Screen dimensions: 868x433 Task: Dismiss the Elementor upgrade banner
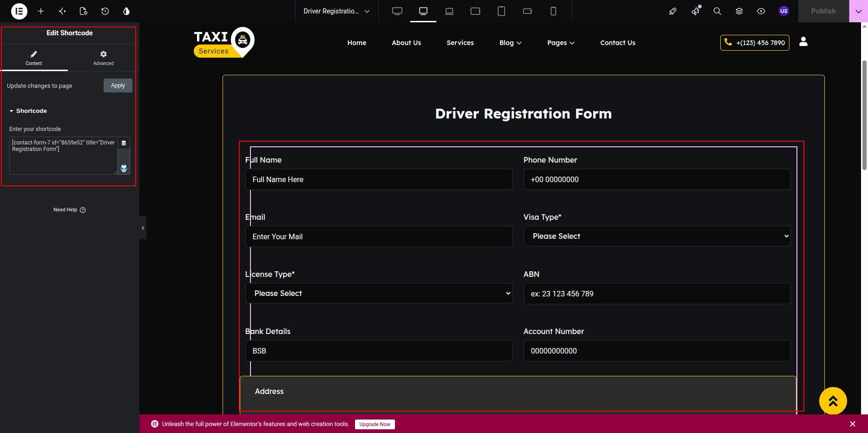coord(853,424)
